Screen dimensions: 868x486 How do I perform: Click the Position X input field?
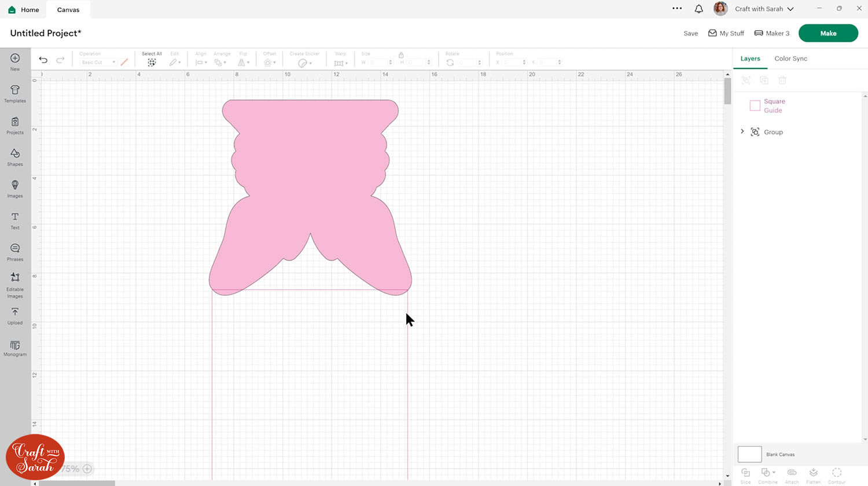[514, 62]
